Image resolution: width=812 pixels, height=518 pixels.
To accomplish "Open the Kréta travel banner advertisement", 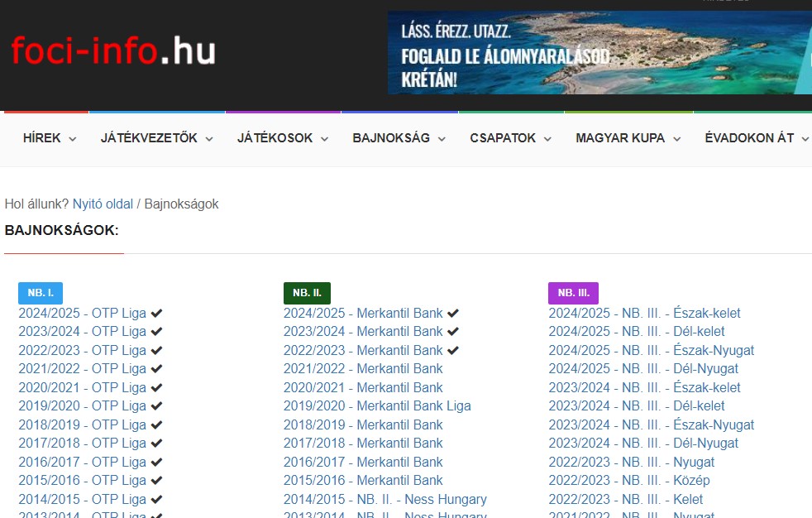I will point(599,53).
